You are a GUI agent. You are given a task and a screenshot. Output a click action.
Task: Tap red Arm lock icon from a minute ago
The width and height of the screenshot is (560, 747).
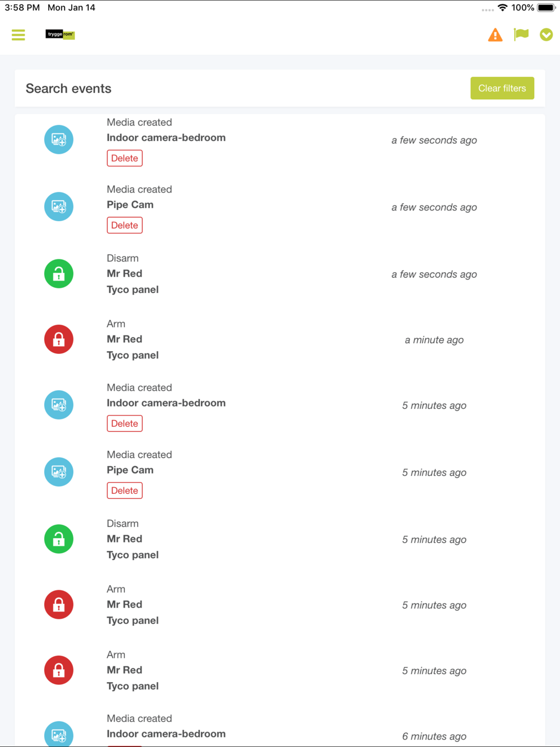click(x=59, y=339)
